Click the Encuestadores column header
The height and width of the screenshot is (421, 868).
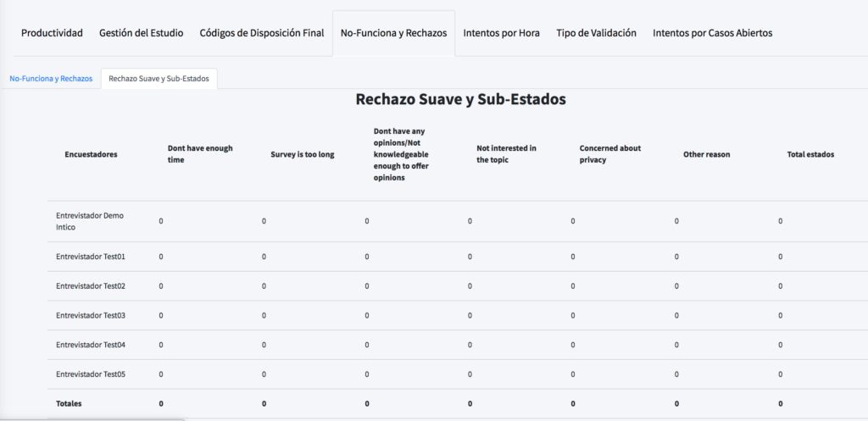pos(91,154)
